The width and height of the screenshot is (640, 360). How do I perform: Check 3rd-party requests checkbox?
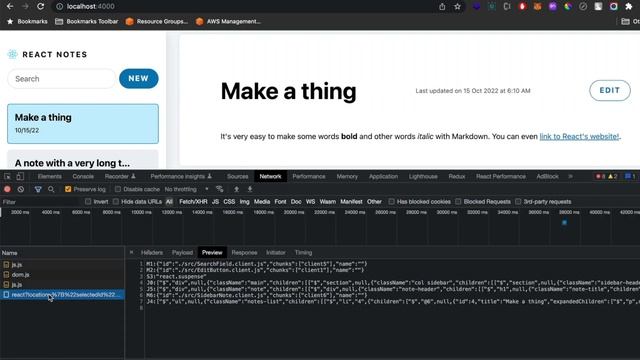pyautogui.click(x=518, y=202)
